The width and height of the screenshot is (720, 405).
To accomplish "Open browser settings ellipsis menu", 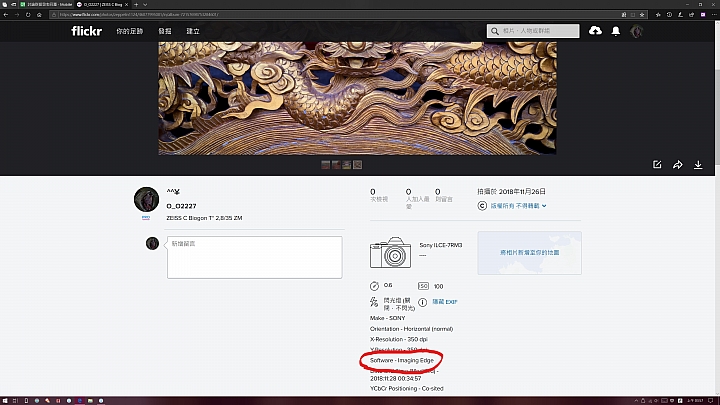I will [x=714, y=15].
